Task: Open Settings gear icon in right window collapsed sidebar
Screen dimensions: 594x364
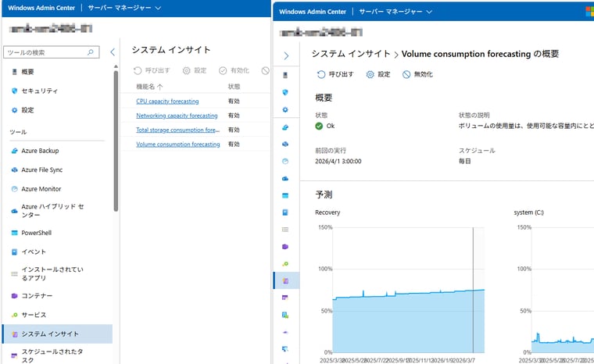Action: [x=285, y=110]
